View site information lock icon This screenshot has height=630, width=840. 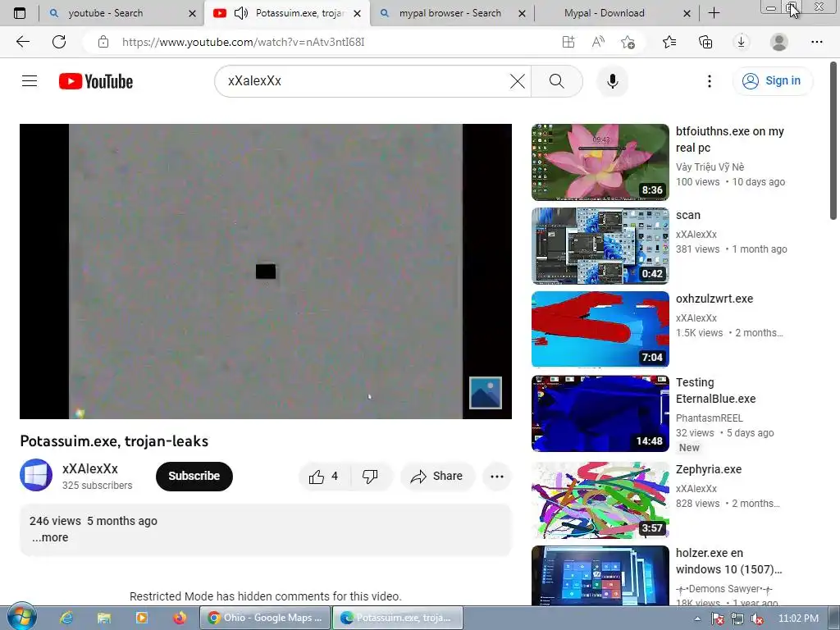(103, 42)
